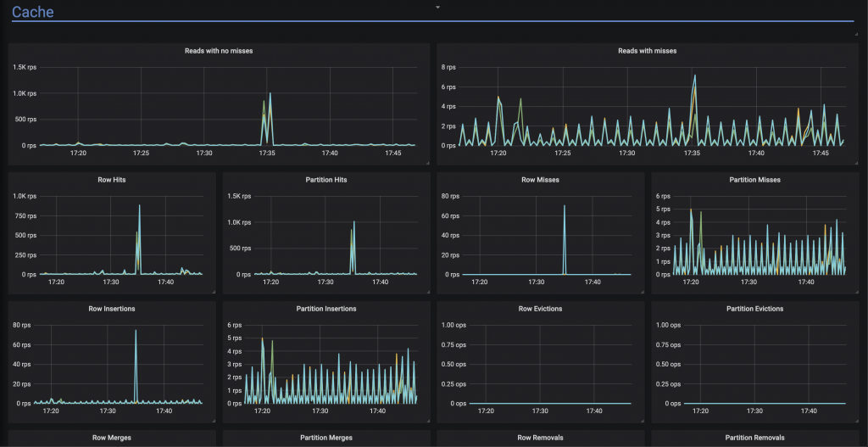Click '750 rps' label in Row Hits panel
Viewport: 868px width, 447px height.
pos(25,215)
